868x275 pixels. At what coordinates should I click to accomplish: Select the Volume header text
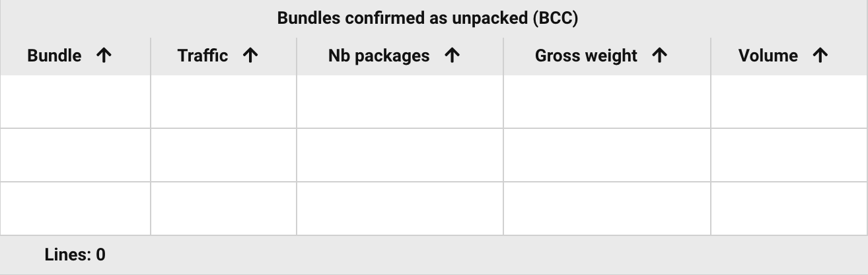tap(768, 56)
